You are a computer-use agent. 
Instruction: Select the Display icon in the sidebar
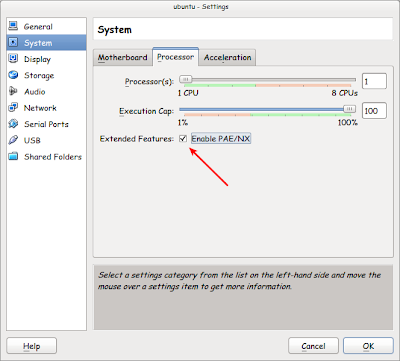13,59
